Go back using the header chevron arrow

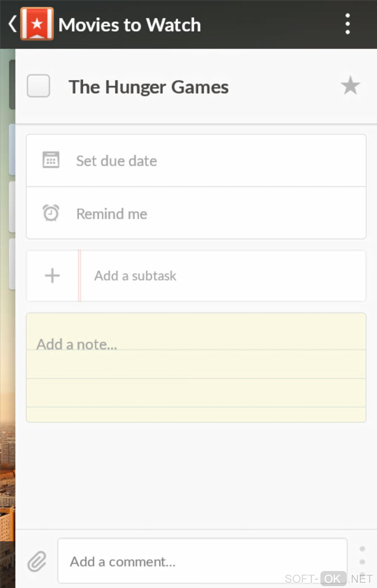[12, 24]
